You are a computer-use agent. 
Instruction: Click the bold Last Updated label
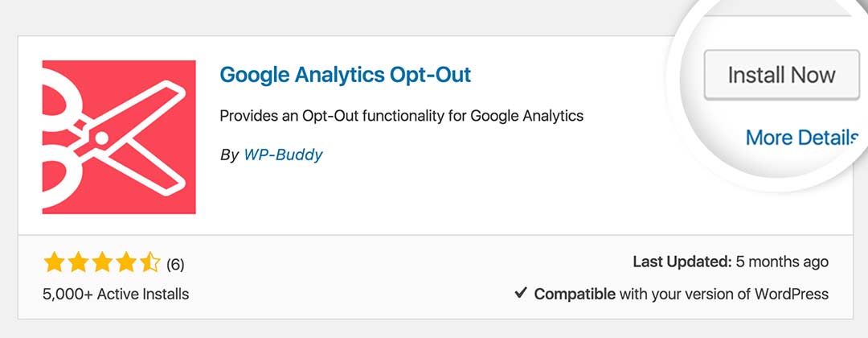[682, 262]
